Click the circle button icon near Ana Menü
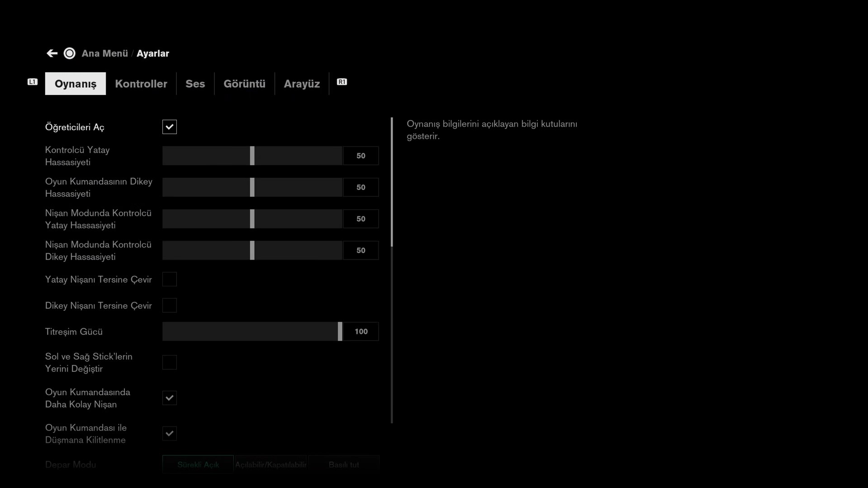868x488 pixels. click(70, 53)
